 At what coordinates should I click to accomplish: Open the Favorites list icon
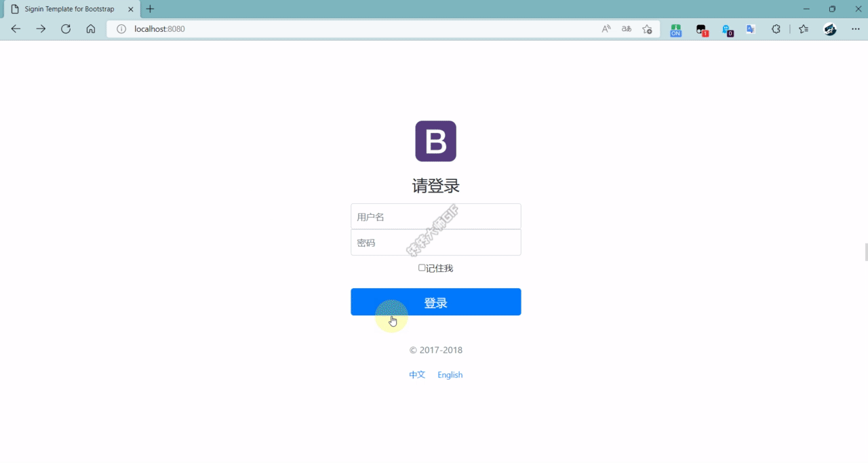(804, 29)
